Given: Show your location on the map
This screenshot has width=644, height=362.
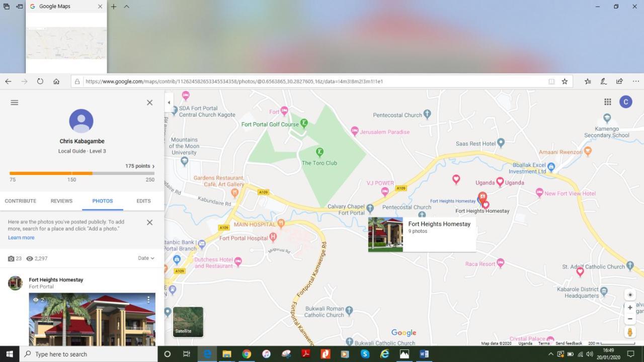Looking at the screenshot, I should (x=630, y=295).
